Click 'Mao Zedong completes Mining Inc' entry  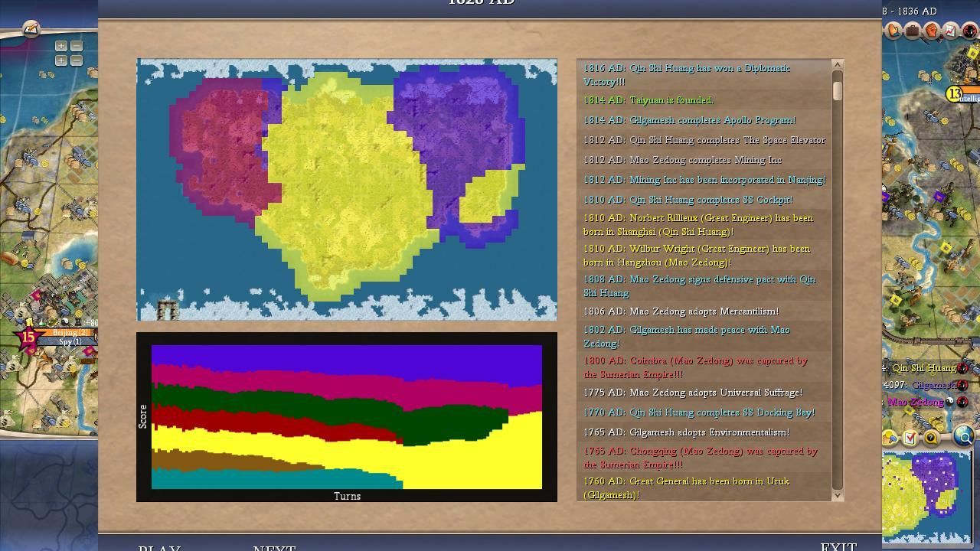tap(704, 160)
